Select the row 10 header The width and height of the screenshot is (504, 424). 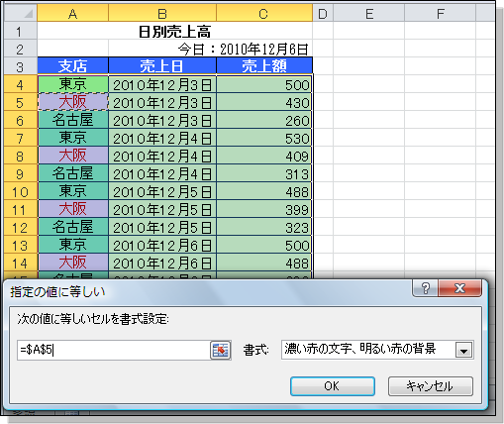coord(21,191)
